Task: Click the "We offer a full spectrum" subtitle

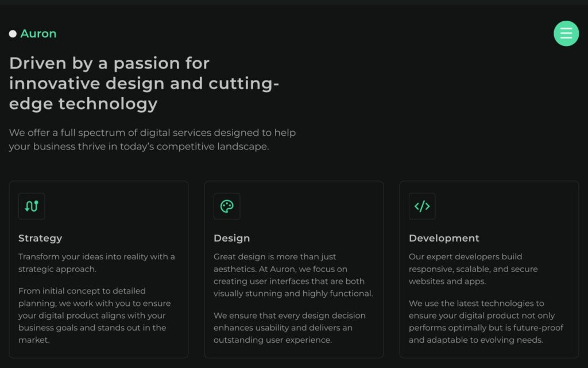Action: click(152, 140)
